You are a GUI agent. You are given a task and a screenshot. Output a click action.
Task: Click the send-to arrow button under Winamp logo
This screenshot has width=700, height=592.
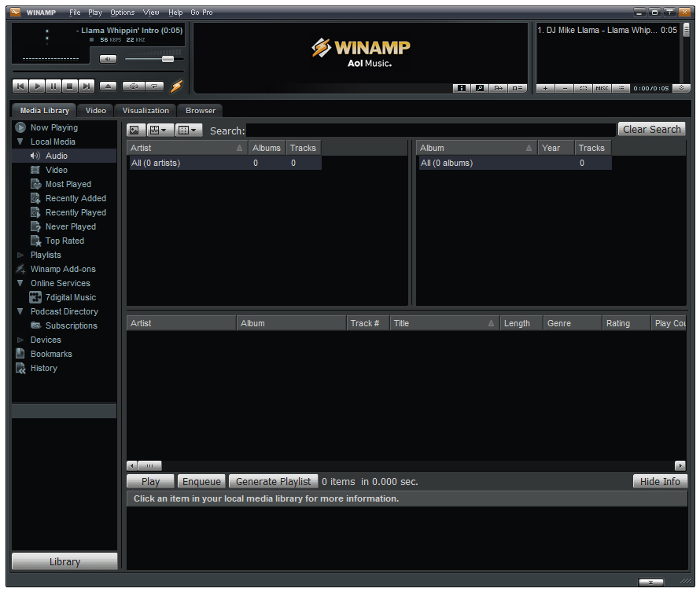click(x=499, y=88)
